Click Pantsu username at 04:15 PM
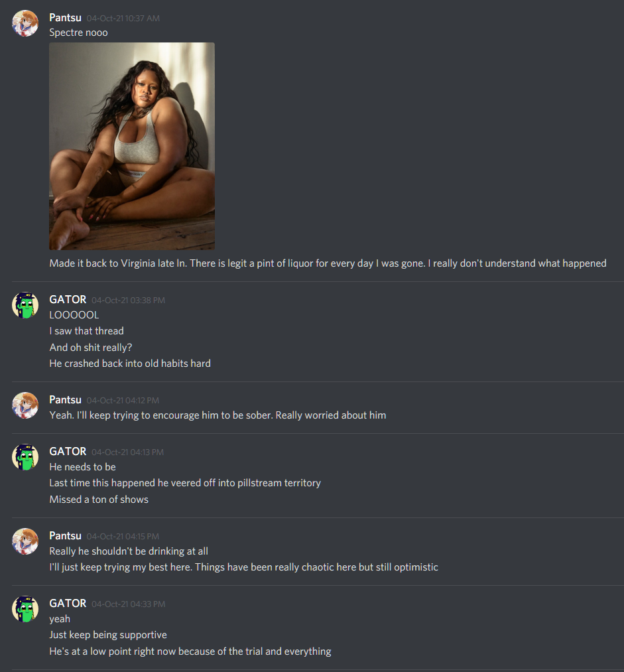This screenshot has width=624, height=672. [x=65, y=536]
